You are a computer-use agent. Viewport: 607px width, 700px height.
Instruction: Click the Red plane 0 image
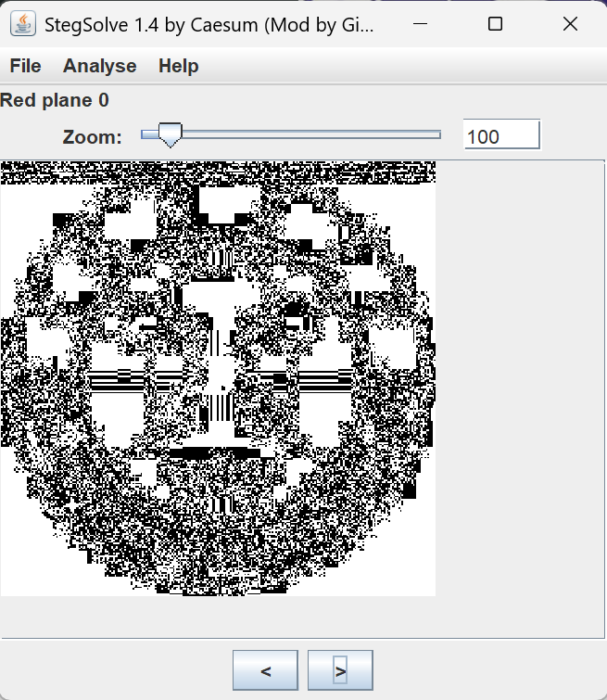point(219,378)
